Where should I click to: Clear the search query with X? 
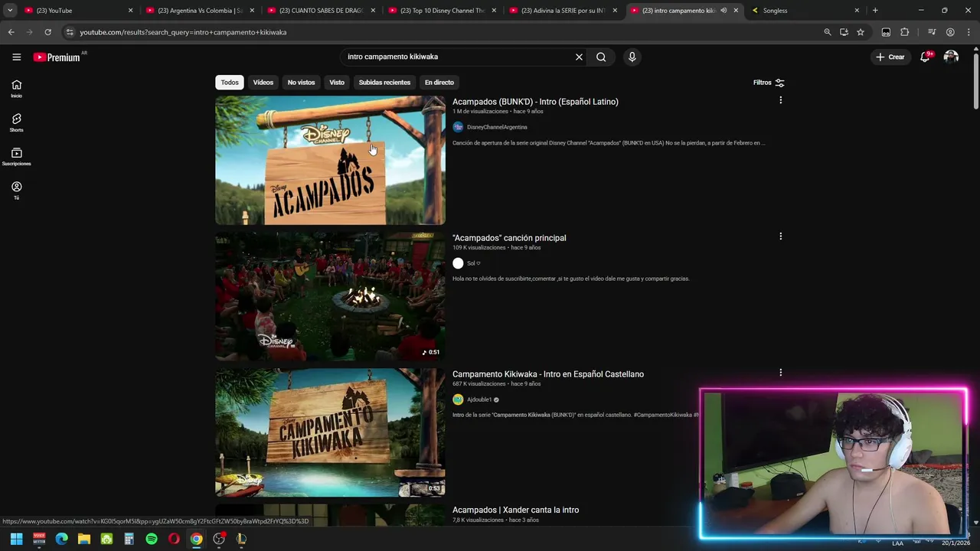click(x=579, y=57)
